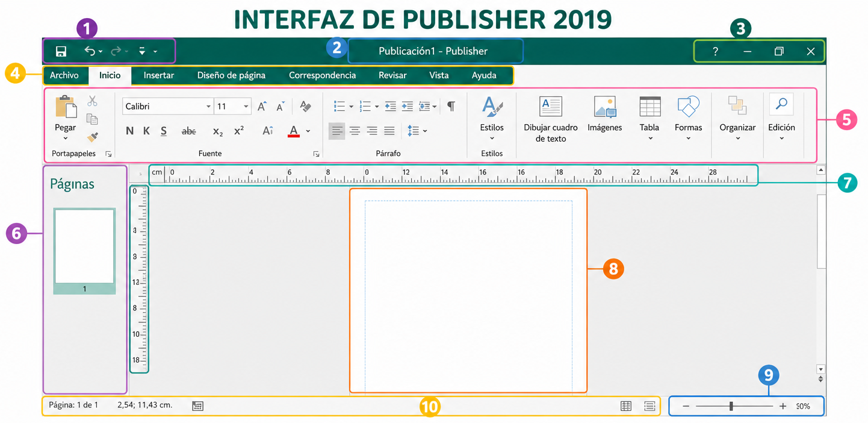This screenshot has width=868, height=423.
Task: Click the zoom slider handle
Action: click(731, 406)
